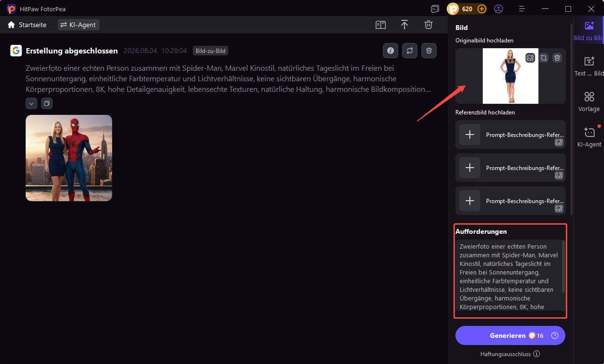Screen dimensions: 604x364
Task: Click the Bild-zu-Bild tag
Action: 210,51
